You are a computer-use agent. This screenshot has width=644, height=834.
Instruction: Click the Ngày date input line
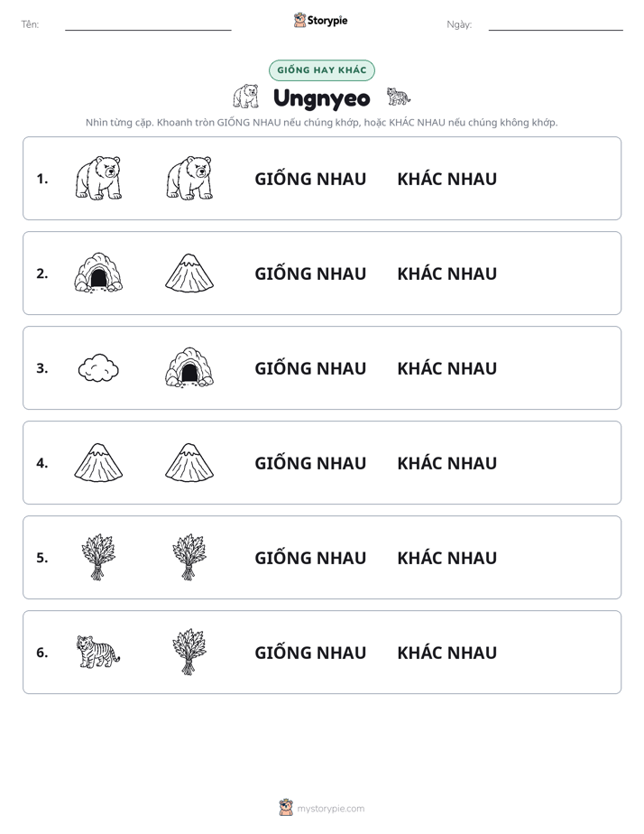click(556, 25)
